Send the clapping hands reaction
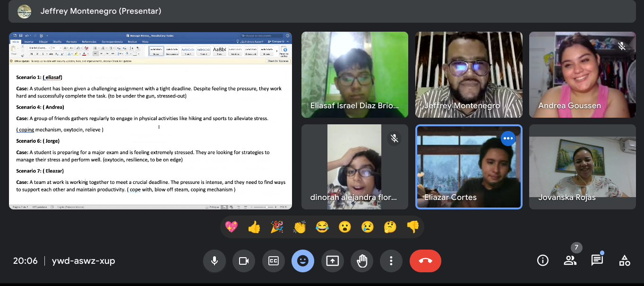644x286 pixels. click(x=300, y=227)
